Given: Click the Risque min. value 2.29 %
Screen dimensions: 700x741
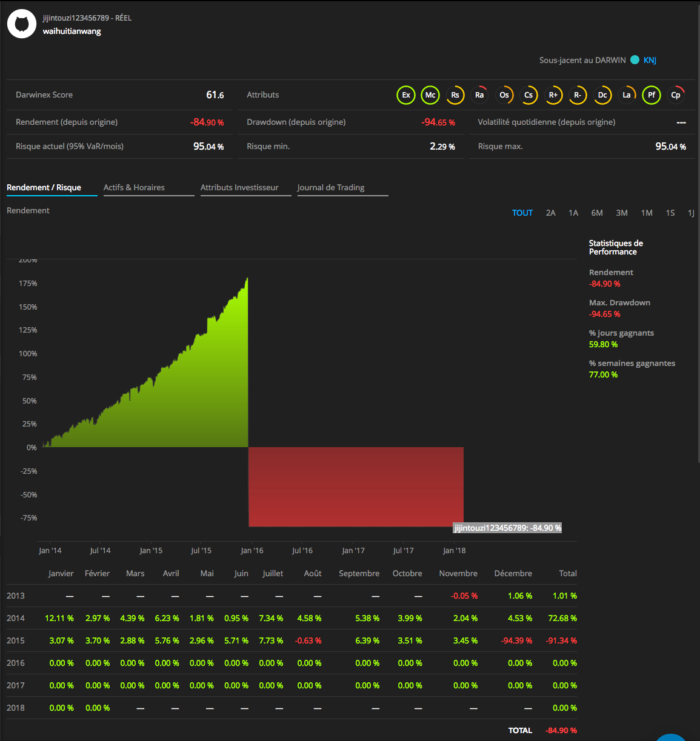Looking at the screenshot, I should tap(442, 147).
